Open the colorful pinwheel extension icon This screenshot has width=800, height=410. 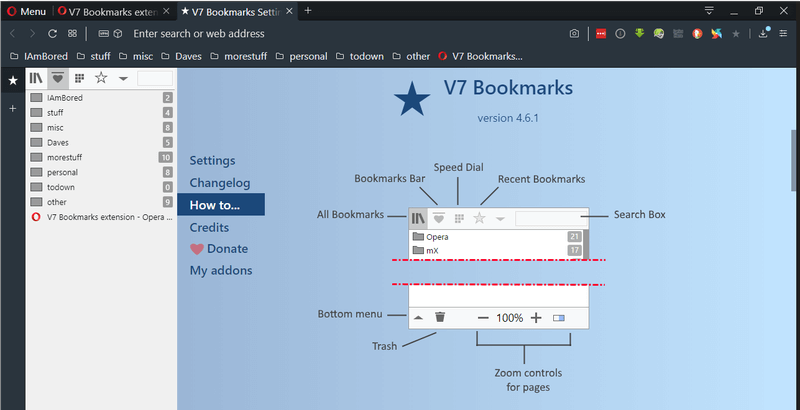[x=716, y=34]
